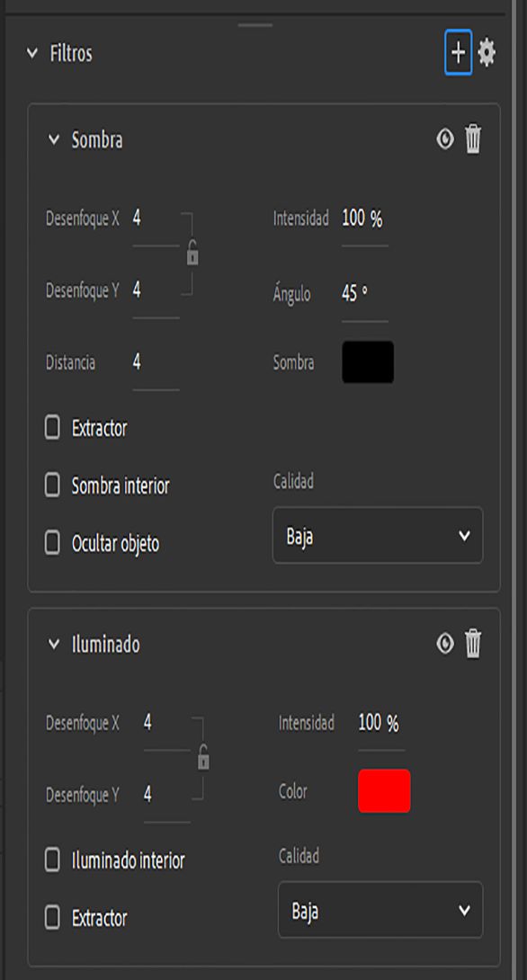
Task: Open the black Sombra color swatch
Action: click(x=367, y=363)
